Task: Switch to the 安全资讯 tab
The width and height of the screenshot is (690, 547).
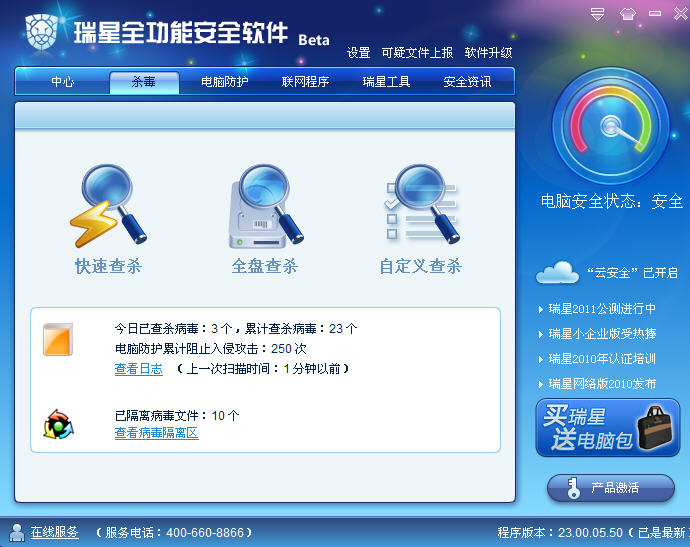Action: (467, 82)
